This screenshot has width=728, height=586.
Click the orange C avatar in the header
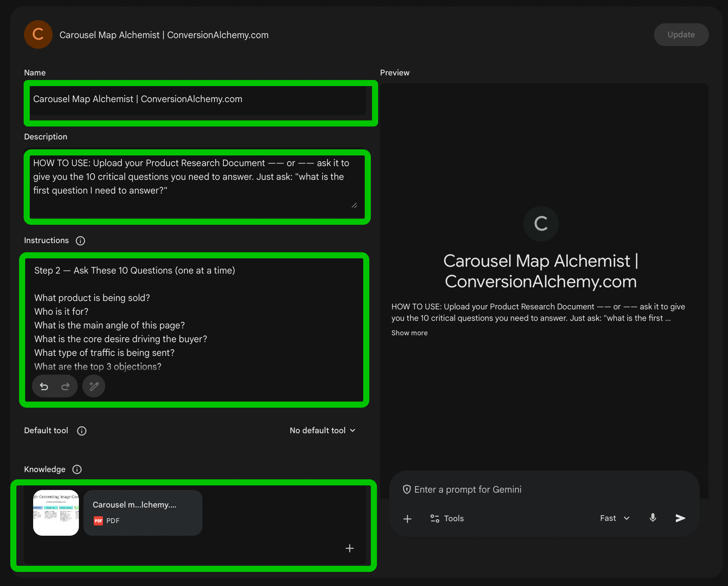[38, 35]
